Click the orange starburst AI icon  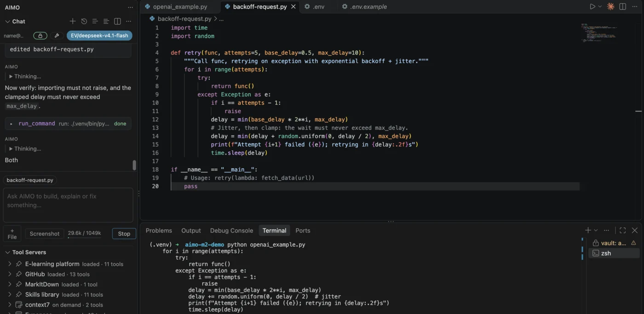click(610, 6)
